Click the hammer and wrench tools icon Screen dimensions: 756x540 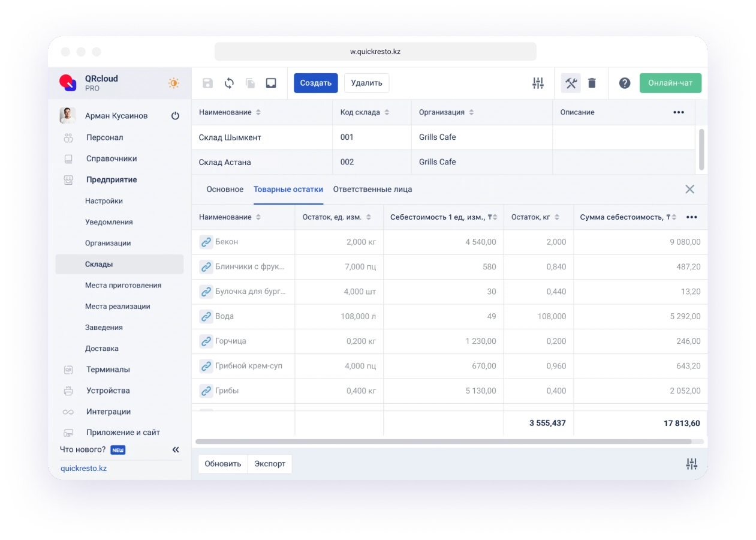(571, 83)
